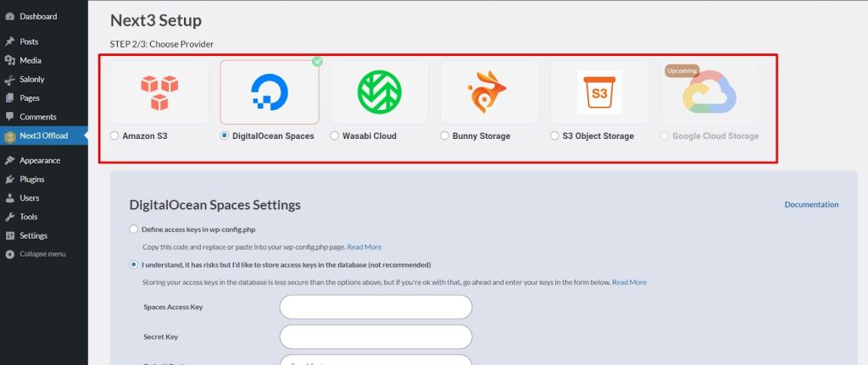Click the Next3 Setup page title
This screenshot has width=868, height=365.
tap(156, 20)
